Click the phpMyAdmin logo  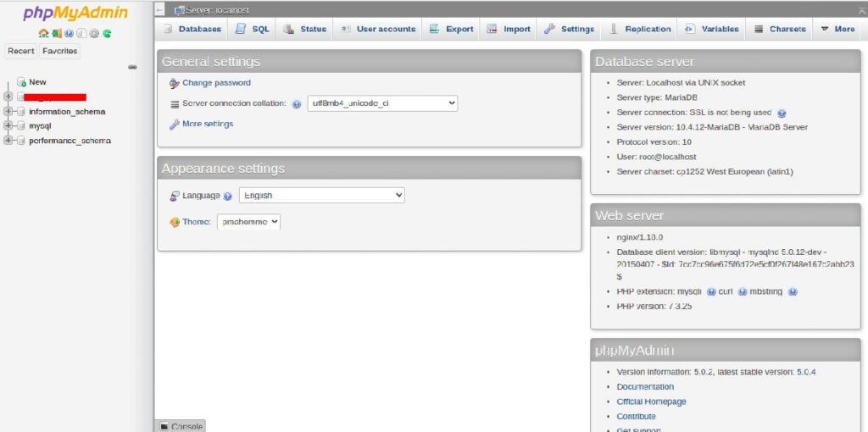75,14
